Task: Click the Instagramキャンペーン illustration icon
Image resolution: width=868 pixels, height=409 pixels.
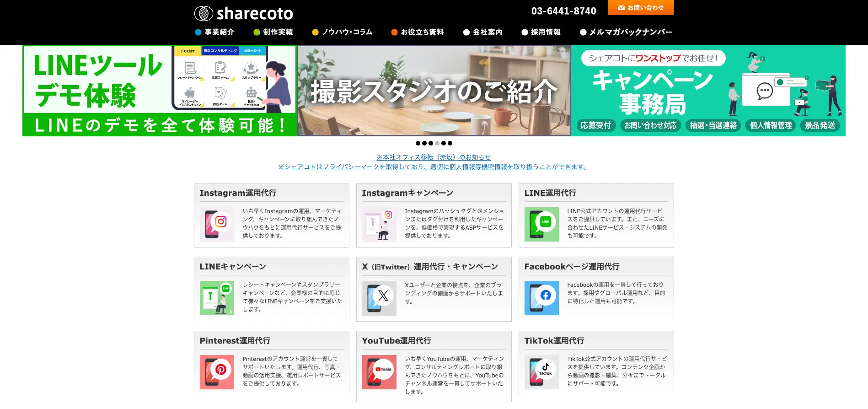Action: [379, 224]
